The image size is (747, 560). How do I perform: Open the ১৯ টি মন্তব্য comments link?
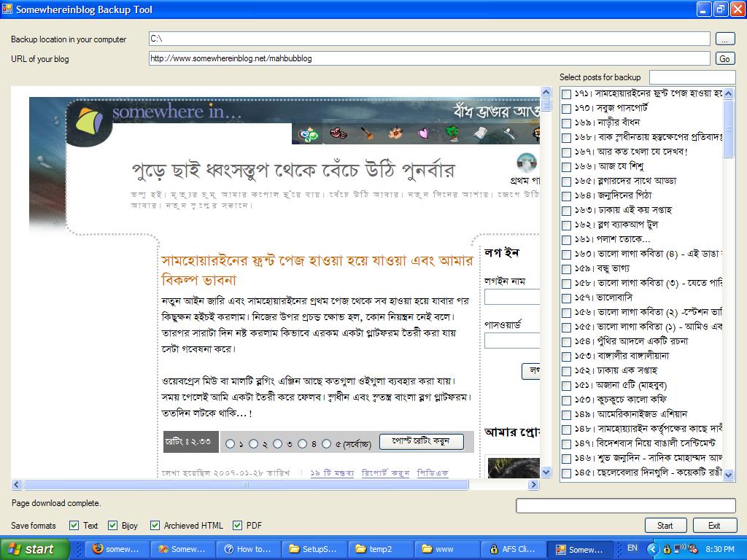point(332,472)
